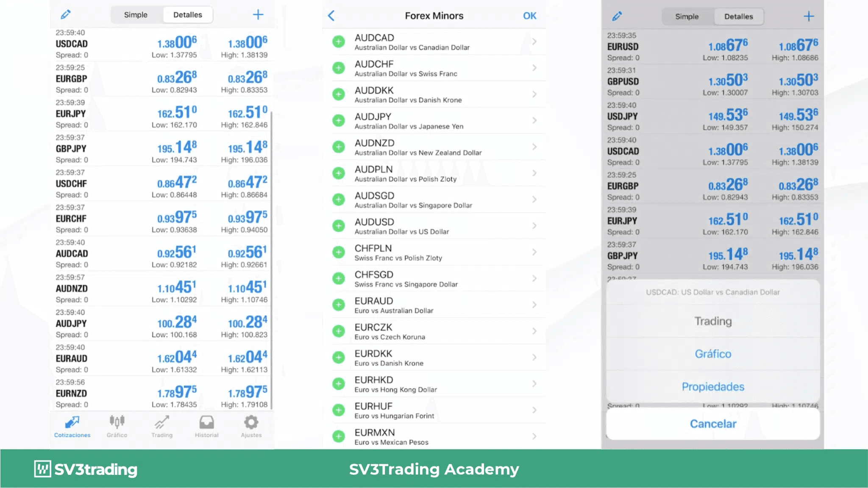Viewport: 868px width, 488px height.
Task: Add EURCZK using its green plus
Action: tap(339, 331)
